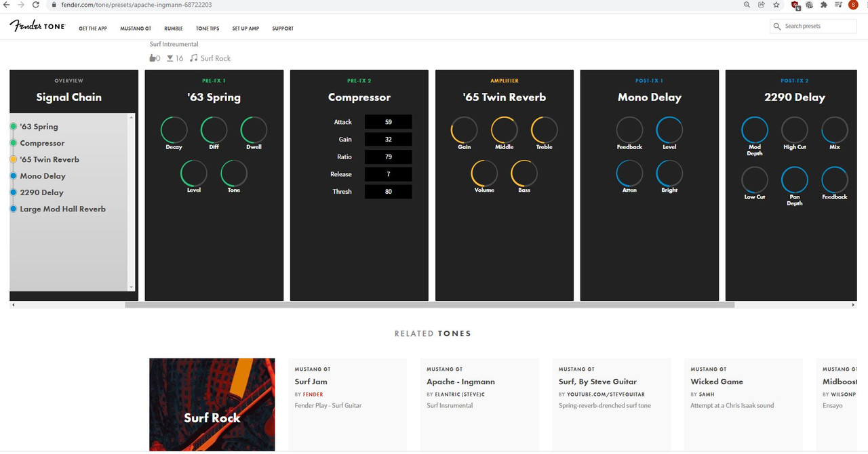Click the 2290 Delay Feedback knob

[835, 180]
